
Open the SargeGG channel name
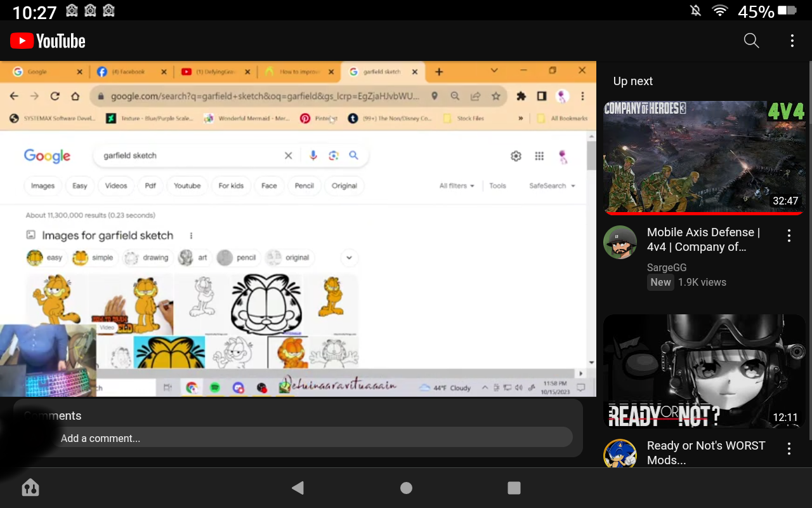point(667,267)
